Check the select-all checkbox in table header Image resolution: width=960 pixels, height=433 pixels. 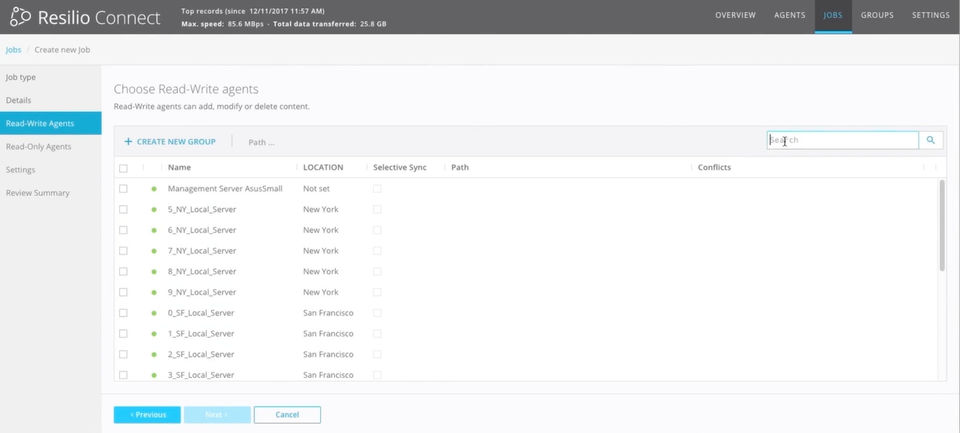coord(123,168)
